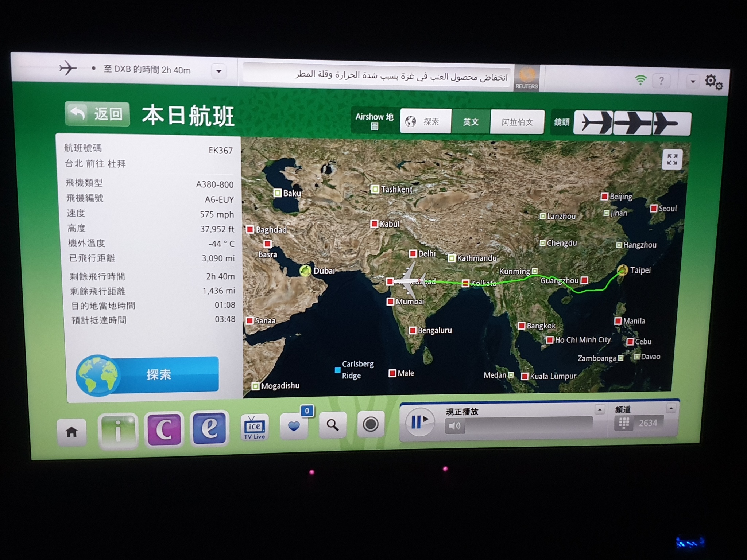Switch map labels to 阿拉伯文
747x560 pixels.
[517, 122]
